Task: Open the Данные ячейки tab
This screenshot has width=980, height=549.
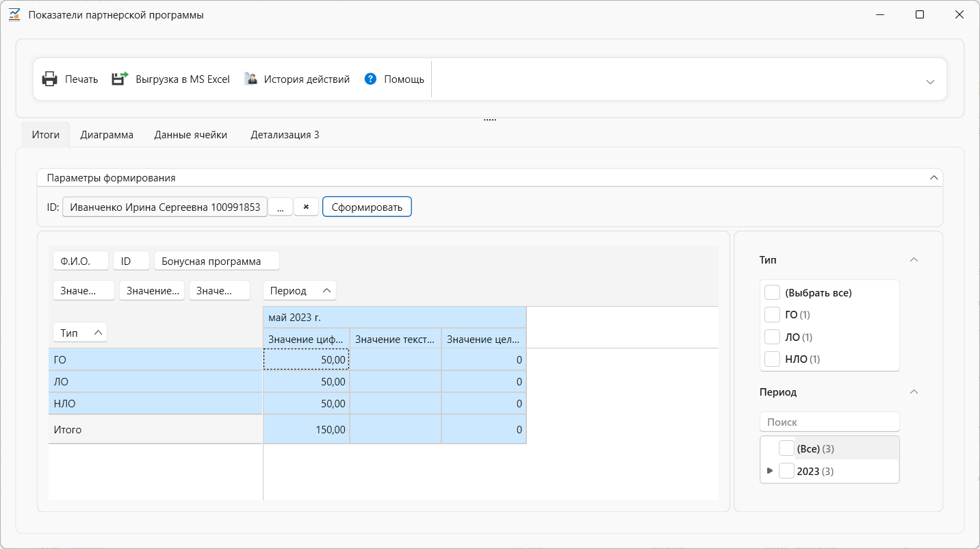Action: coord(190,135)
